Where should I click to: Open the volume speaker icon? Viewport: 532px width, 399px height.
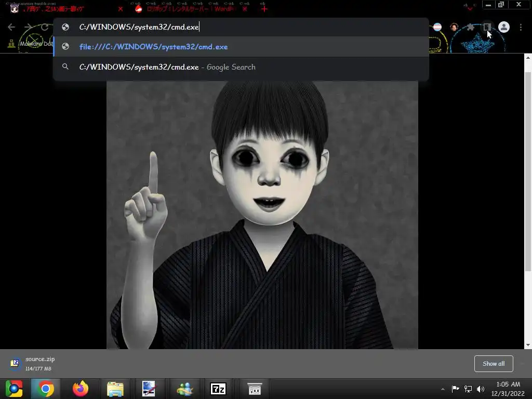(481, 389)
